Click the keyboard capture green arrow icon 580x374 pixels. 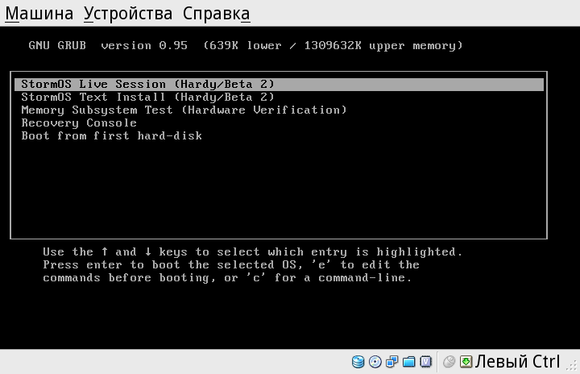[466, 361]
